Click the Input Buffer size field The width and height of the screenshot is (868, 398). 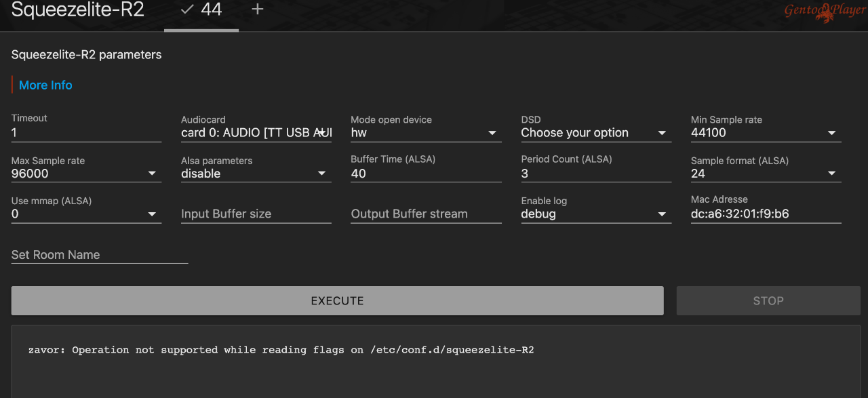pos(256,214)
